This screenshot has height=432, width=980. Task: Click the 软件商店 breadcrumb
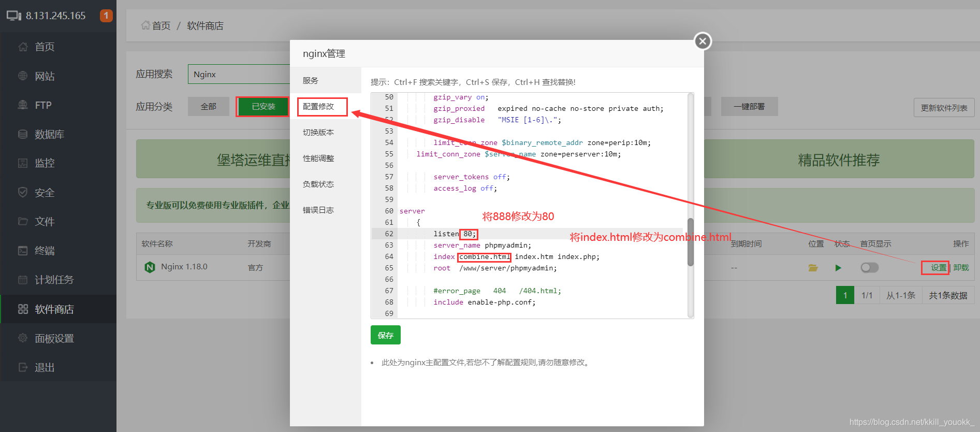point(205,25)
